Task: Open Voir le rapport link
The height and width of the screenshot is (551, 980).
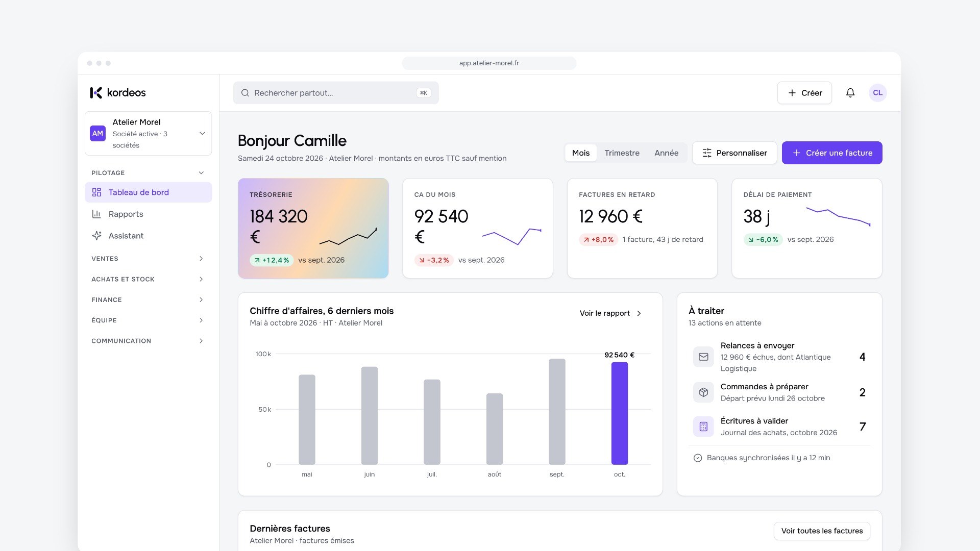Action: (611, 313)
